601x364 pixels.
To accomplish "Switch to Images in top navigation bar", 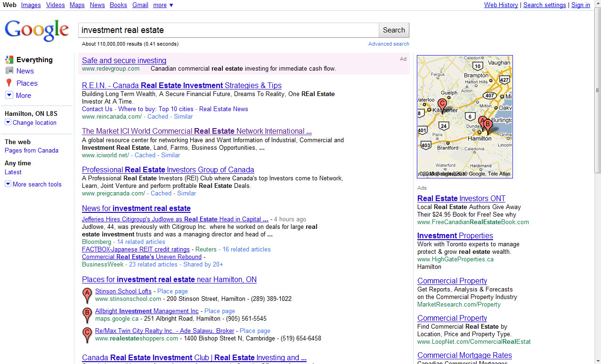I will point(31,5).
